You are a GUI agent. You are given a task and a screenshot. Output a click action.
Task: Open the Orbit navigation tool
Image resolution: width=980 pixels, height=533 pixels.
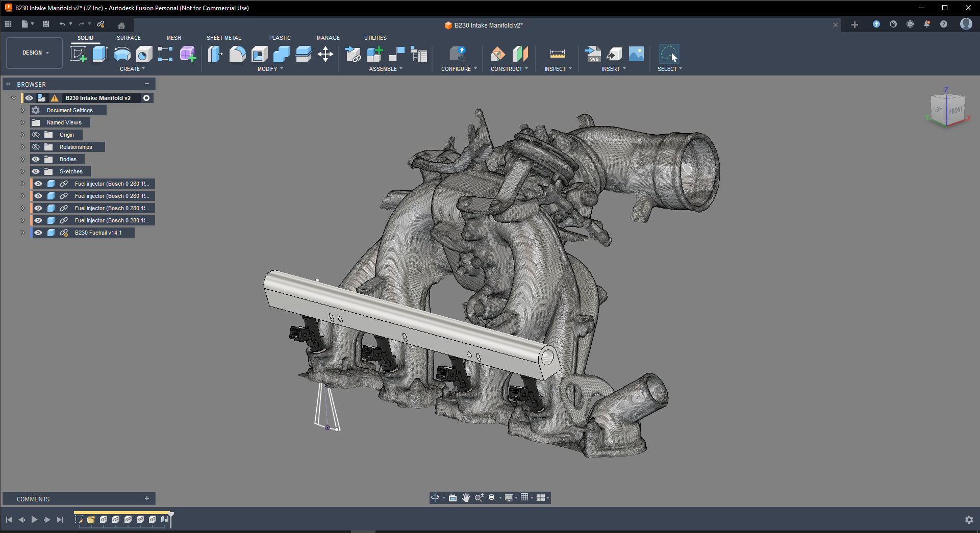click(x=435, y=497)
